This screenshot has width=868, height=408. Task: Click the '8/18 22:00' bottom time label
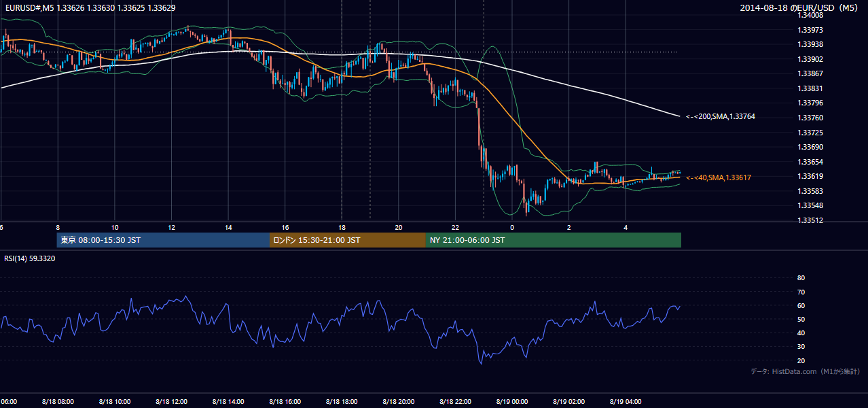(455, 401)
